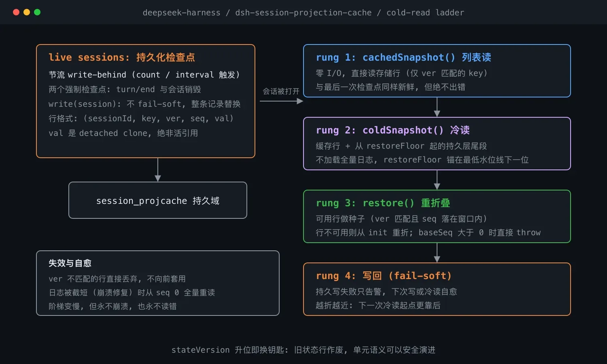Click the line "零 I/O, 直接读存储行 (仅 ver 匹配的 key)"
This screenshot has height=364, width=607.
pyautogui.click(x=402, y=73)
